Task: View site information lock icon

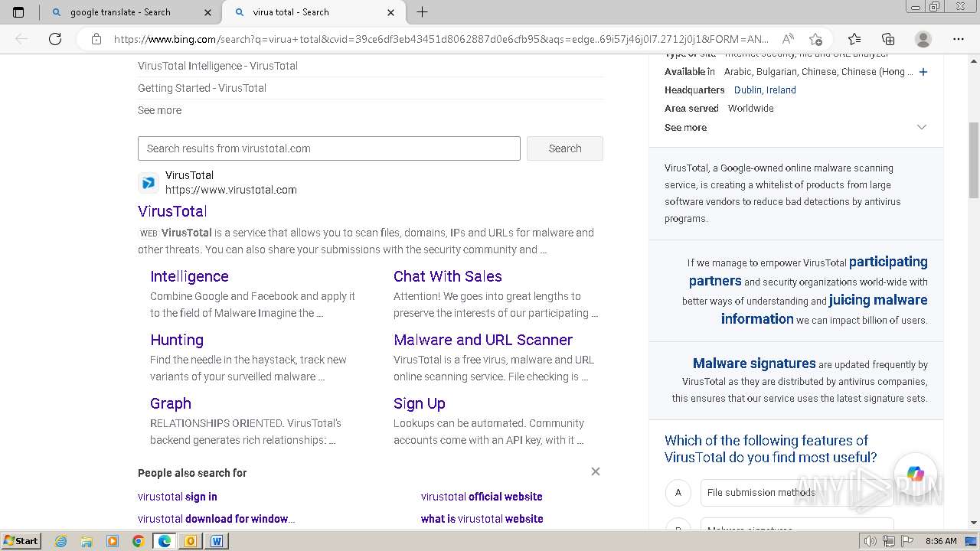Action: (96, 39)
